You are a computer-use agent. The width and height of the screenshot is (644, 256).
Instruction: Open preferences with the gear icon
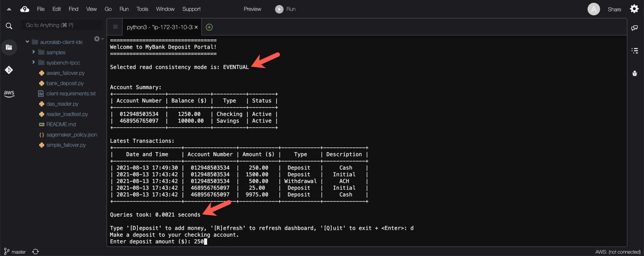[634, 9]
